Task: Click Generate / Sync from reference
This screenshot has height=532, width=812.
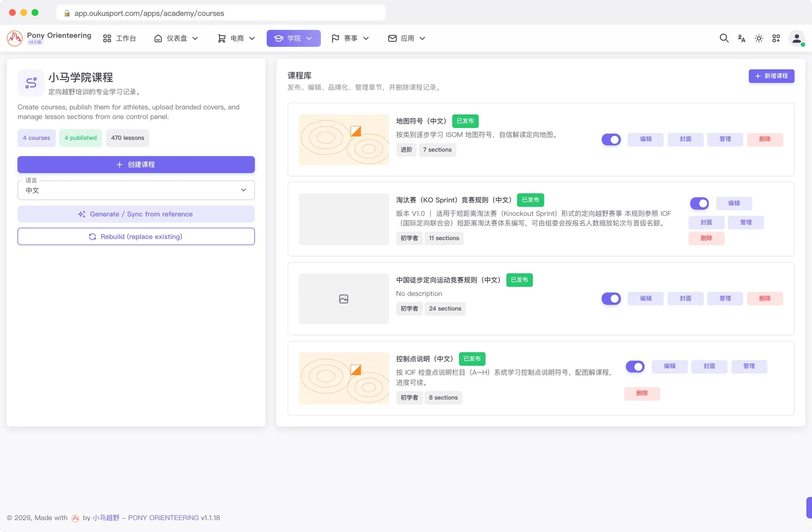Action: point(136,214)
